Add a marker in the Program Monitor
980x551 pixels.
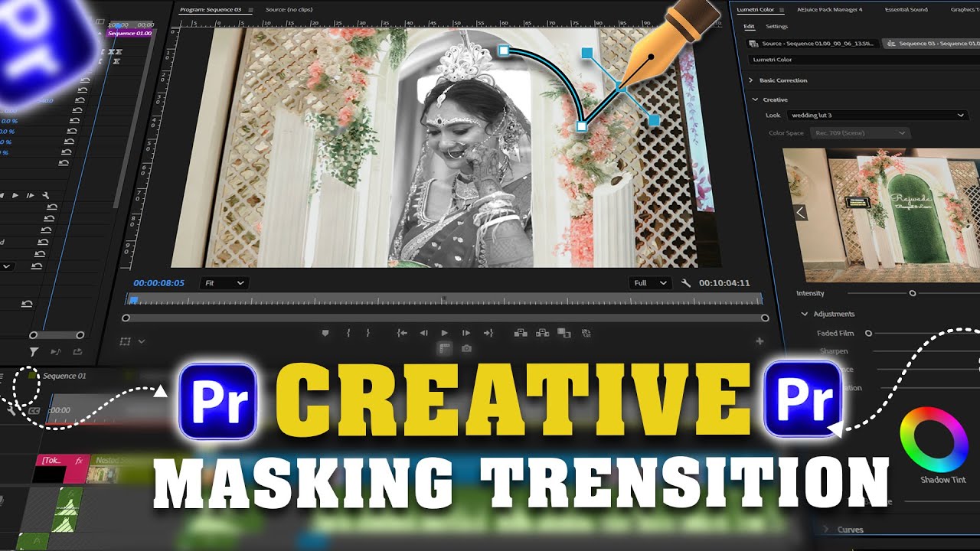coord(325,333)
